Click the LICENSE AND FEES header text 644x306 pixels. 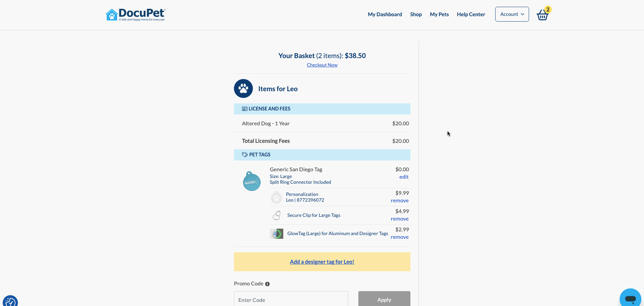click(x=269, y=109)
